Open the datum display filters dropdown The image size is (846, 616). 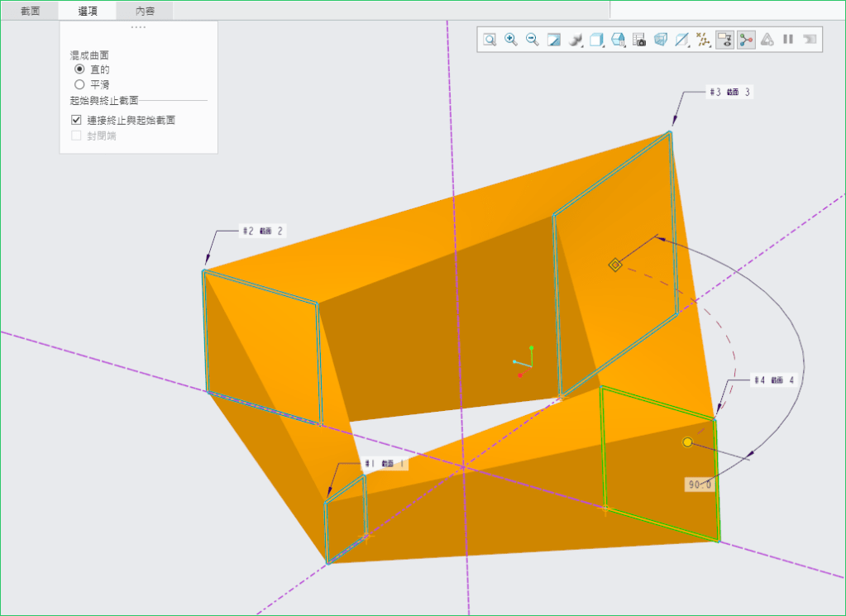pos(703,40)
